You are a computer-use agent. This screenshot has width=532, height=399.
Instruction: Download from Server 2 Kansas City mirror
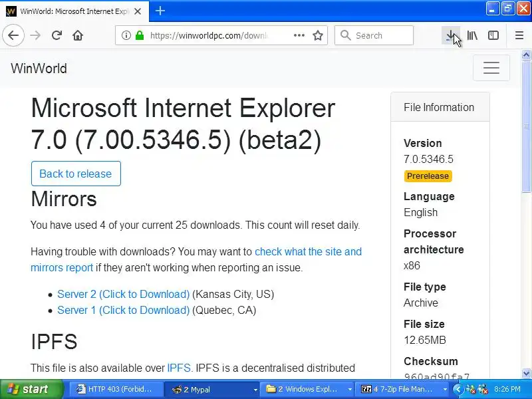[x=123, y=294]
